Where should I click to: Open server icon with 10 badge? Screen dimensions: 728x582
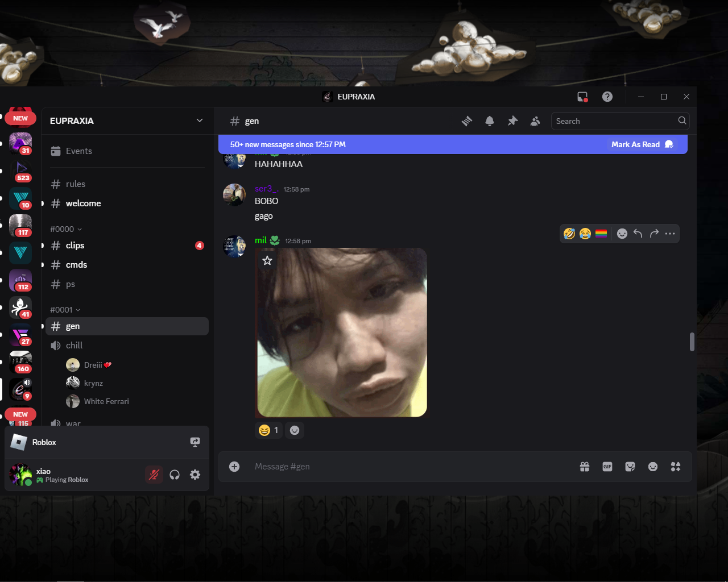tap(20, 198)
